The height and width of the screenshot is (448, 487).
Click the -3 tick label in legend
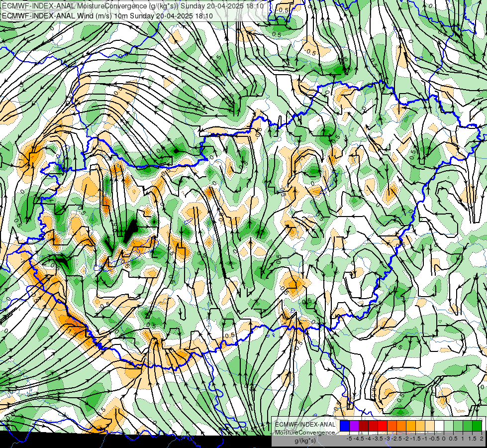(388, 439)
